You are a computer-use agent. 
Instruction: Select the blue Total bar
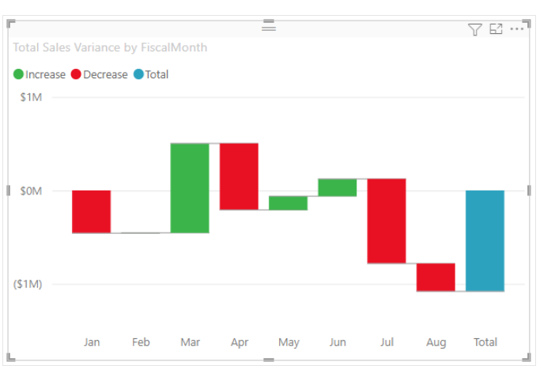click(485, 241)
